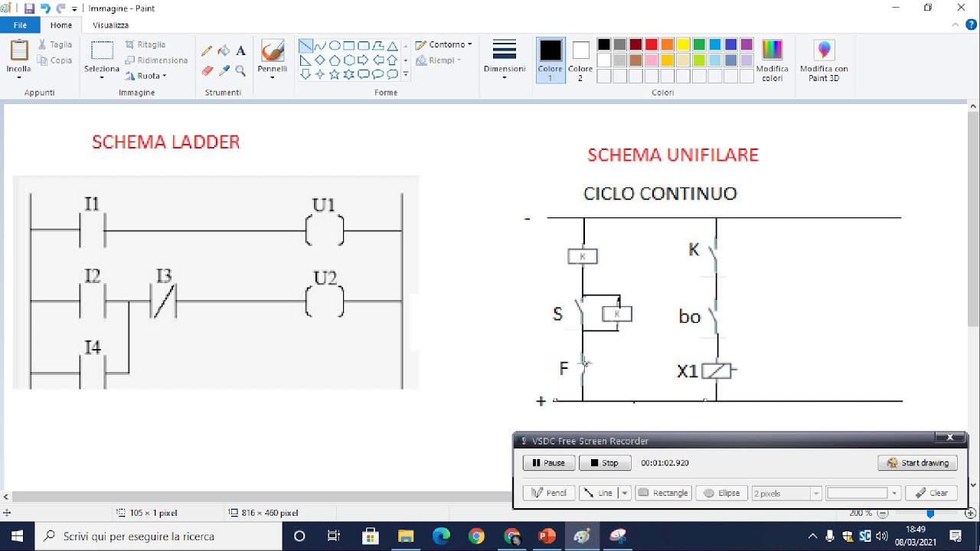Save the image with the floppy icon

(x=29, y=8)
